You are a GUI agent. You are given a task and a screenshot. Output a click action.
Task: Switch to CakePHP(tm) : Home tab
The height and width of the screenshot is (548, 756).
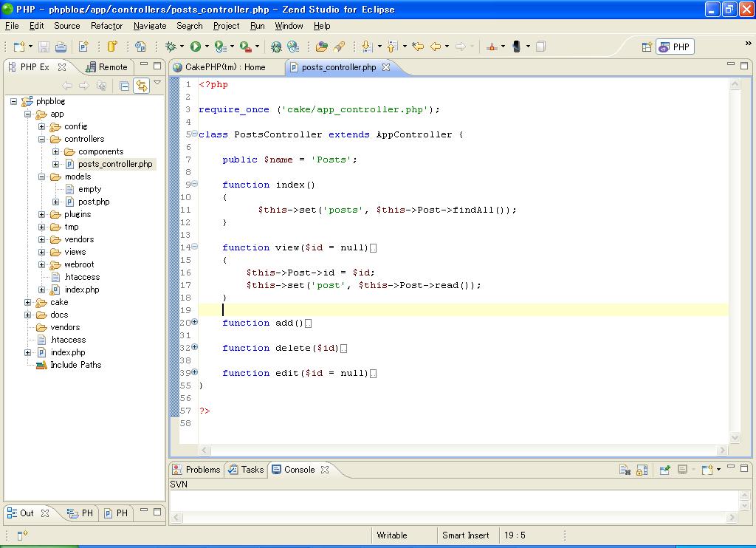click(224, 67)
